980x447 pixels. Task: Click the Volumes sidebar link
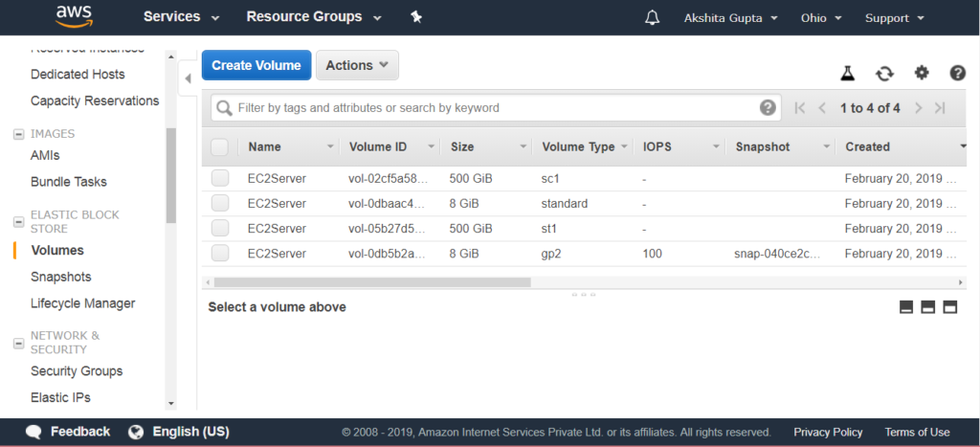[57, 250]
